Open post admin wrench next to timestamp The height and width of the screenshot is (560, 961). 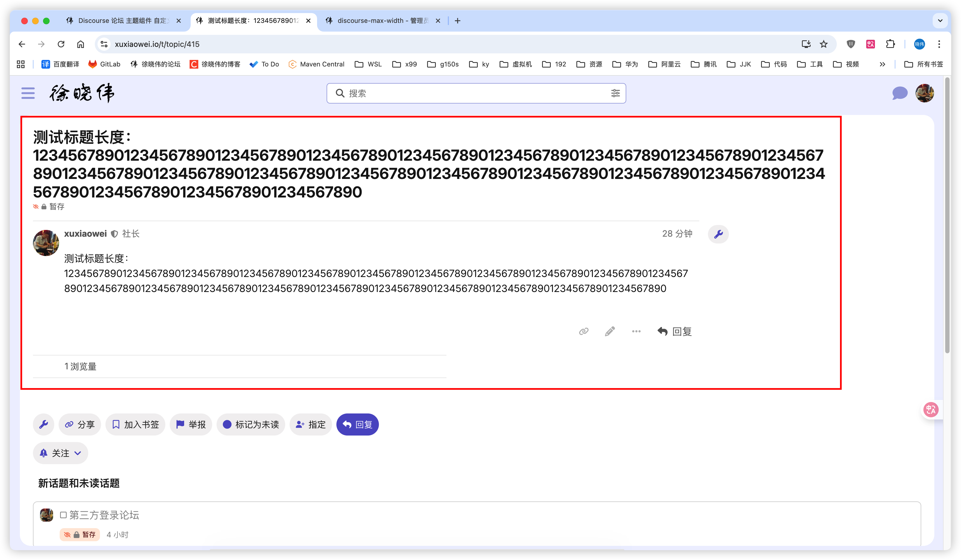click(x=718, y=234)
